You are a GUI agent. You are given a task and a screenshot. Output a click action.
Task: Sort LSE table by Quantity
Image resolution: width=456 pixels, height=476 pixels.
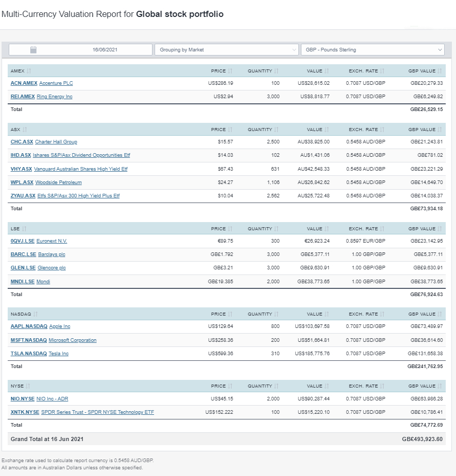pos(276,229)
